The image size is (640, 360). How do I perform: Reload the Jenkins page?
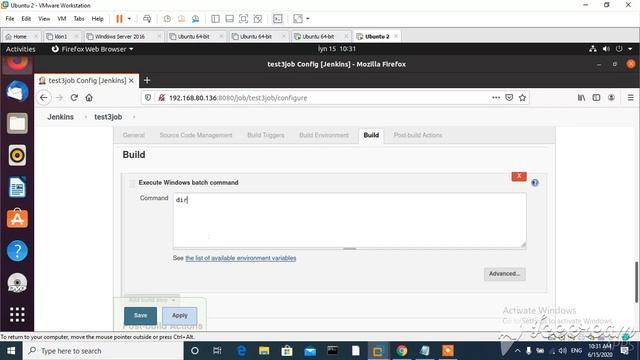74,98
